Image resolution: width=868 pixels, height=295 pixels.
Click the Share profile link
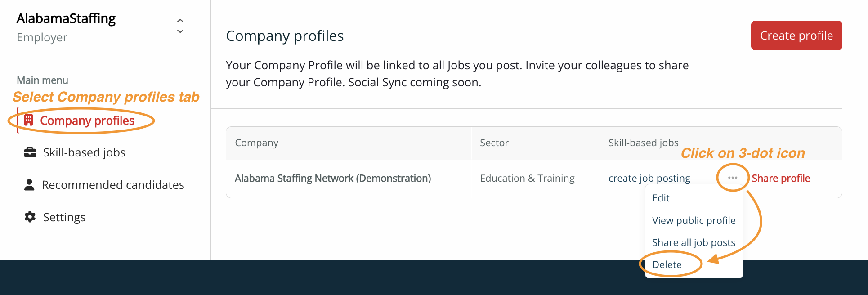click(781, 179)
